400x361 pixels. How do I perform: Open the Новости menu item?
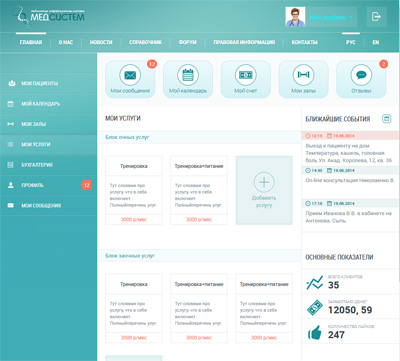coord(101,42)
